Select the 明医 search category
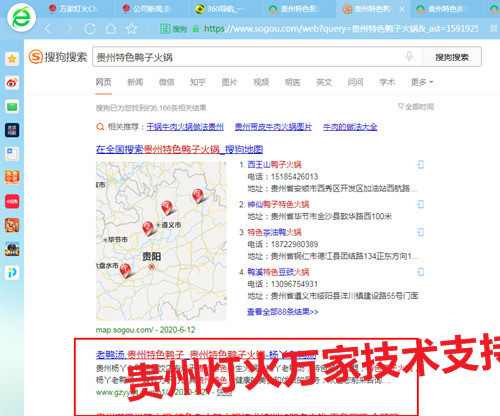Image resolution: width=500 pixels, height=416 pixels. (292, 82)
